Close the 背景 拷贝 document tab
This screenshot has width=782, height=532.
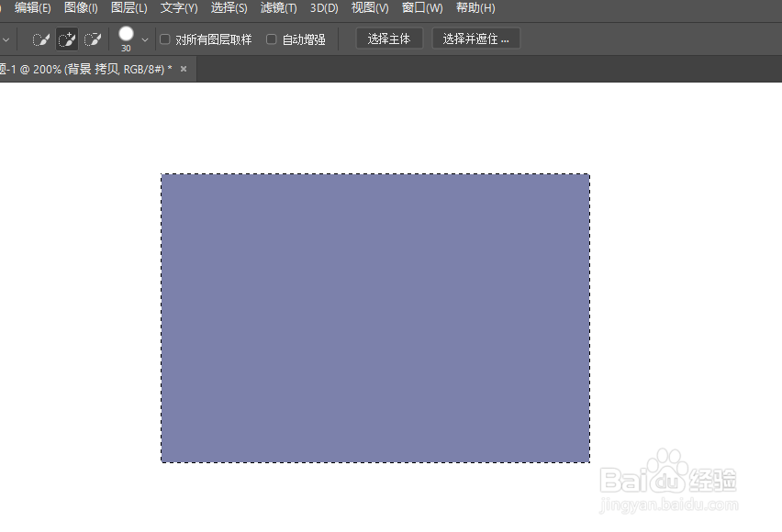[x=184, y=69]
